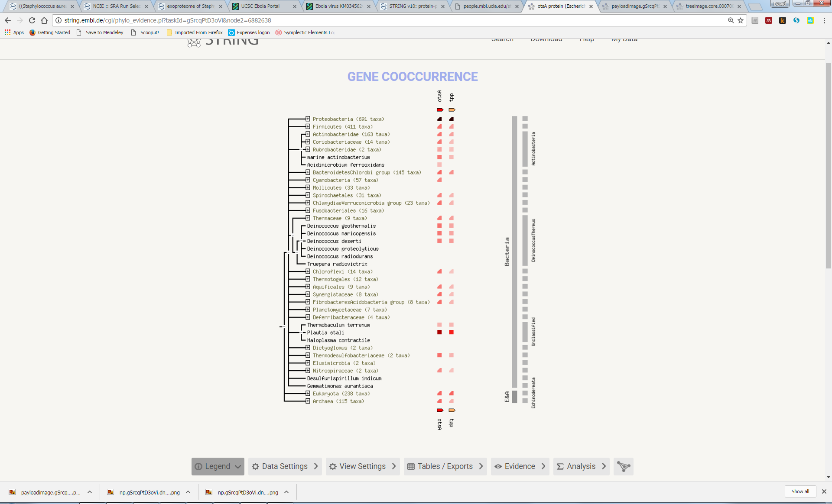Reload the page with refresh icon
The height and width of the screenshot is (504, 832).
32,20
